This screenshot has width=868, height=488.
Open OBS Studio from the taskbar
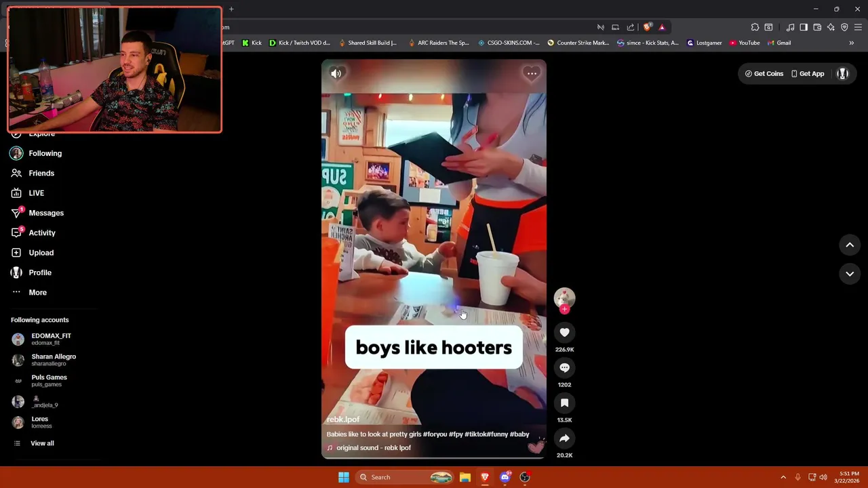[x=525, y=477]
